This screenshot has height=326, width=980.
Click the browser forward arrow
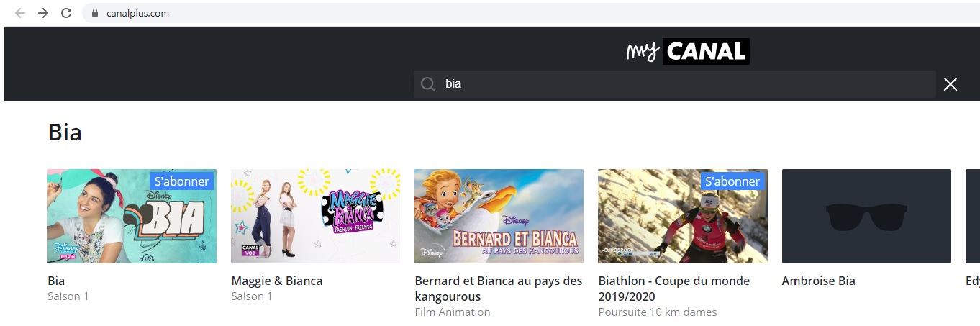[43, 13]
